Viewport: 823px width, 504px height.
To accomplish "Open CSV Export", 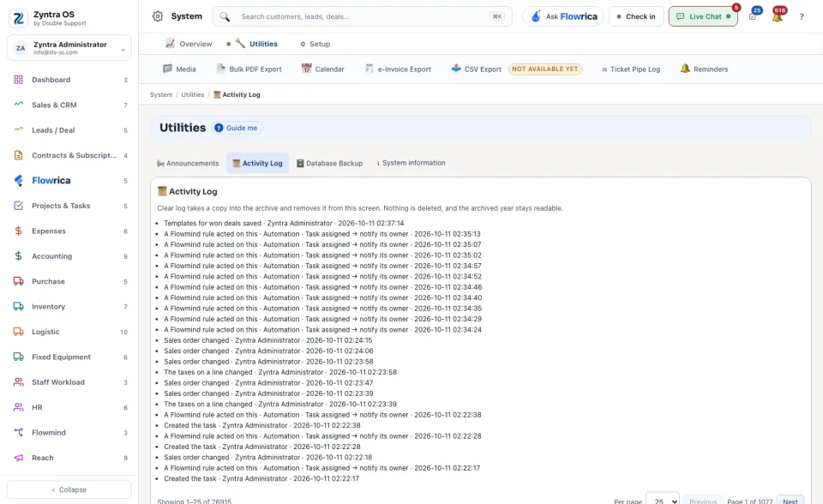I will pyautogui.click(x=477, y=69).
